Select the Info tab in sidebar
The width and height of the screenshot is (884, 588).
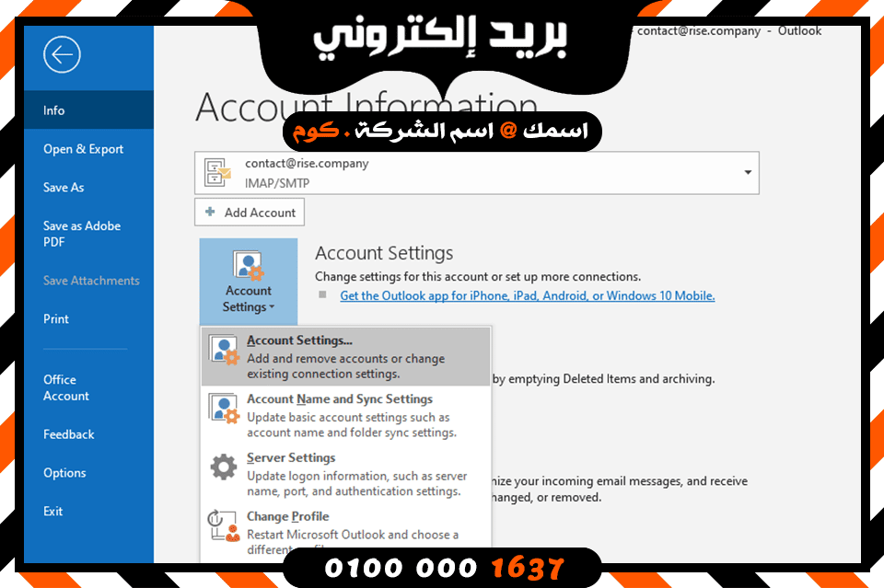tap(88, 110)
